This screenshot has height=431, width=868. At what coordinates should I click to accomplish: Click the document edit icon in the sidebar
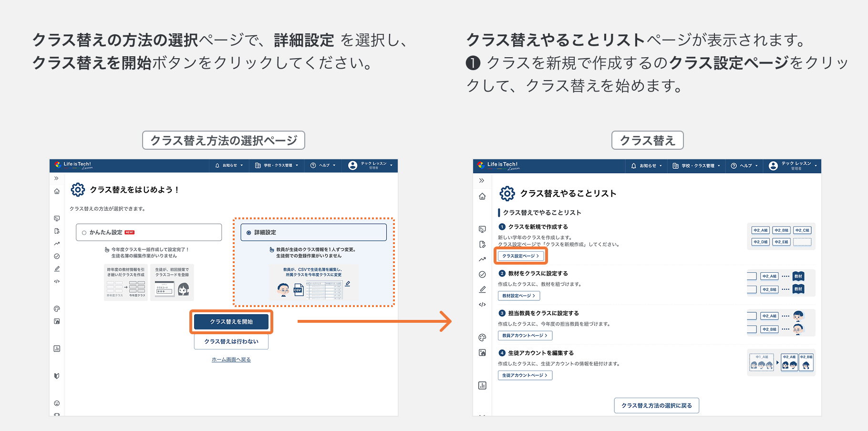(x=56, y=231)
